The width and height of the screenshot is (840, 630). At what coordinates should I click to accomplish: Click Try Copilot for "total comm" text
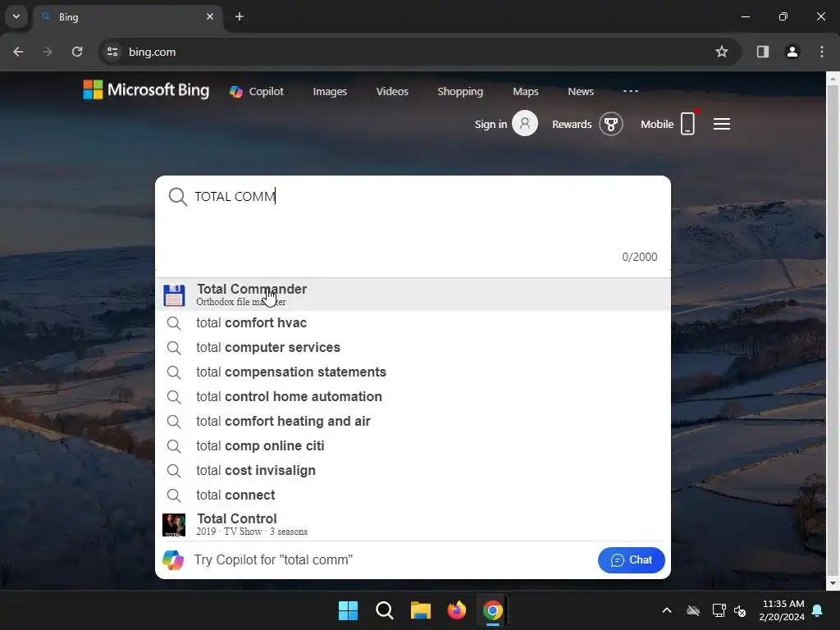point(273,560)
